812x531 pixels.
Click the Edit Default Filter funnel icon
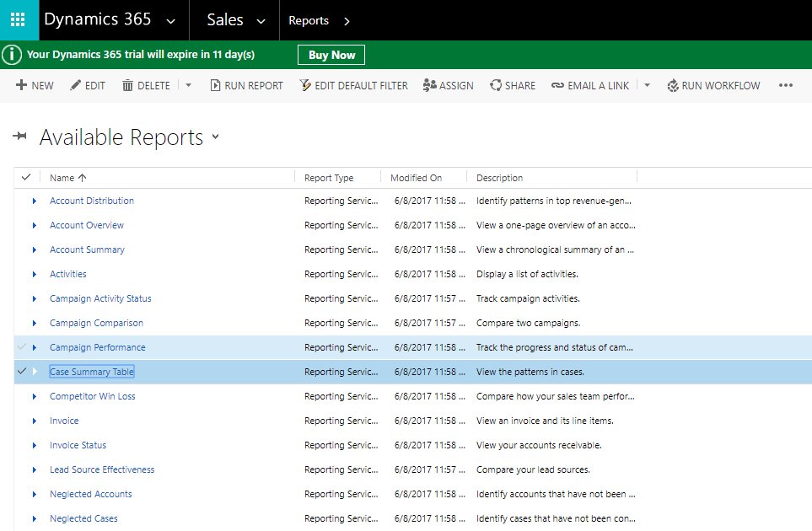coord(305,85)
